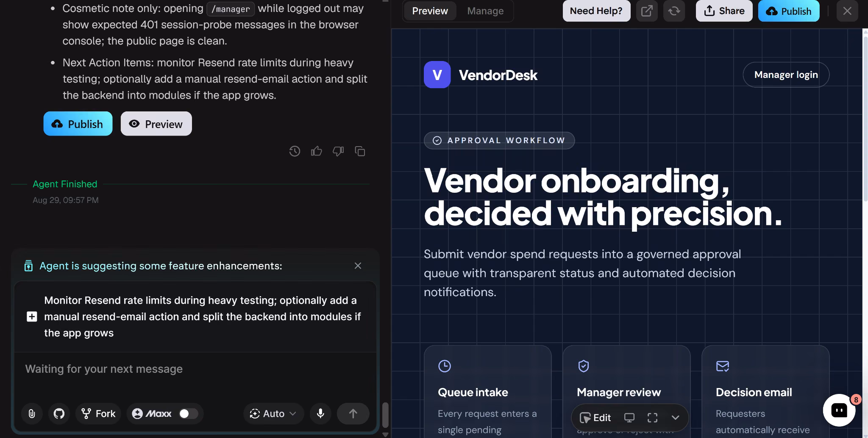This screenshot has width=868, height=438.
Task: Add the suggested enhancement with plus icon
Action: [x=32, y=317]
